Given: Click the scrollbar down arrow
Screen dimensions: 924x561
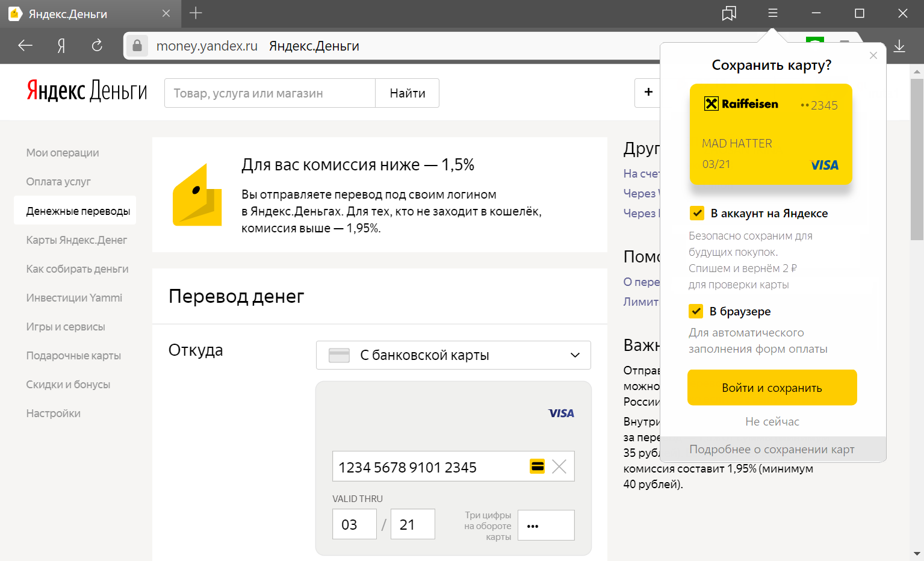Looking at the screenshot, I should 917,554.
